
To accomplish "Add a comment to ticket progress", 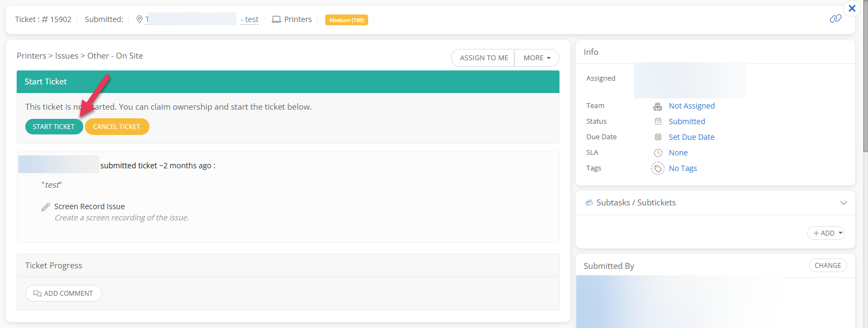I will click(63, 294).
